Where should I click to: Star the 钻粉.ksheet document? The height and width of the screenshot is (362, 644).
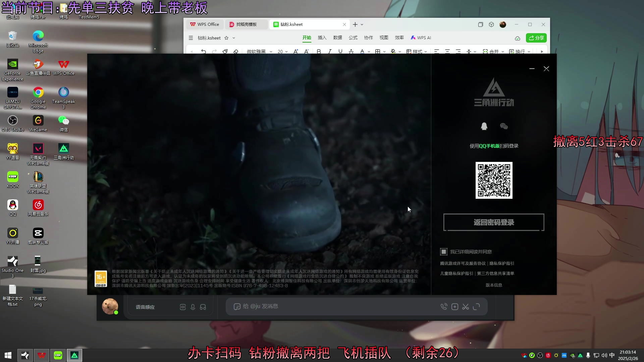[226, 38]
